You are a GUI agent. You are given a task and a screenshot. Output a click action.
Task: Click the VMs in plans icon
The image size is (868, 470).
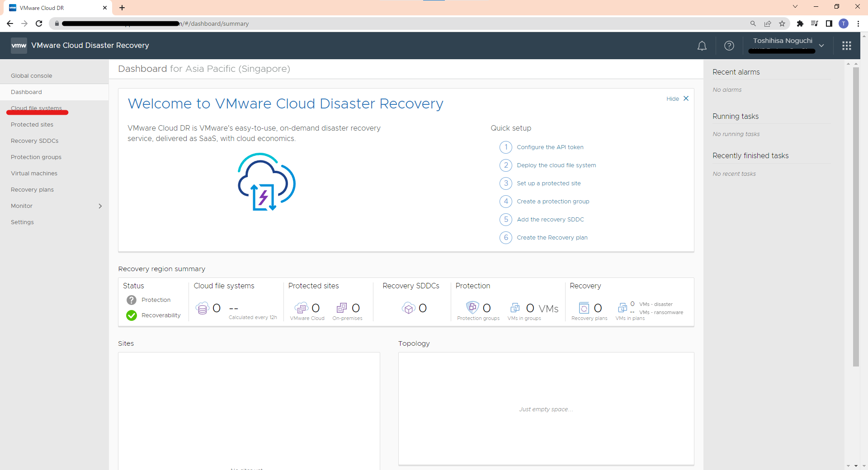623,308
